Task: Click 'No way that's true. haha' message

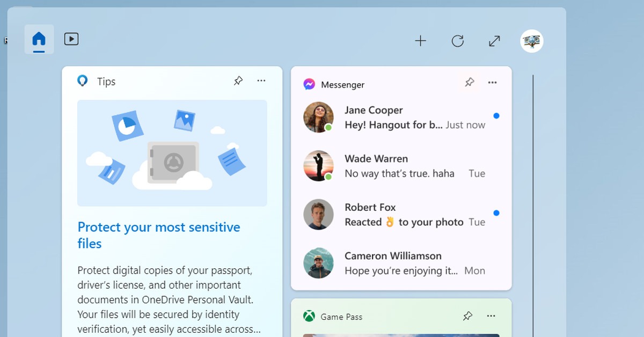Action: pos(399,173)
